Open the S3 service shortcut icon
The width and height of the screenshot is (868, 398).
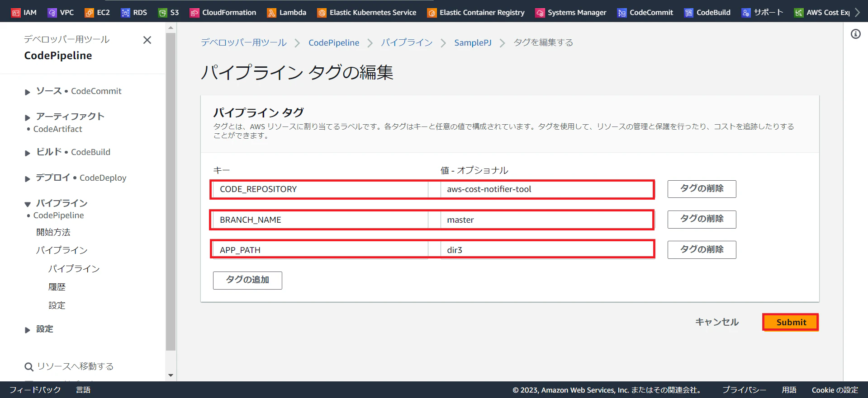click(163, 13)
